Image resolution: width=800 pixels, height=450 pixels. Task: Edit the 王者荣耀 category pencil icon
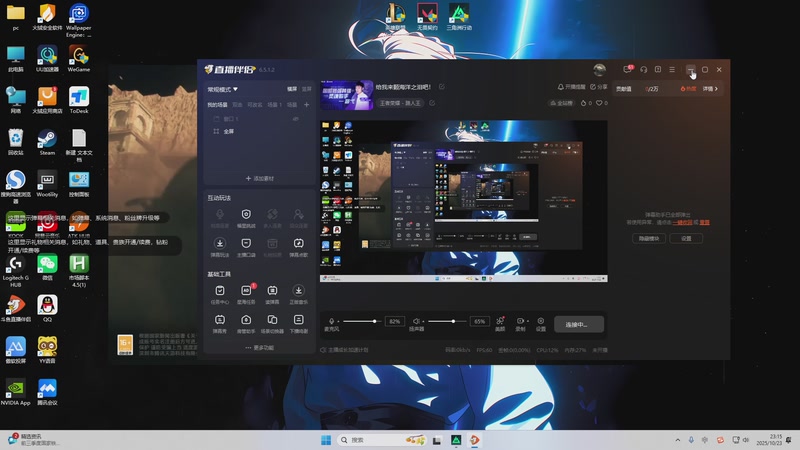pos(432,103)
